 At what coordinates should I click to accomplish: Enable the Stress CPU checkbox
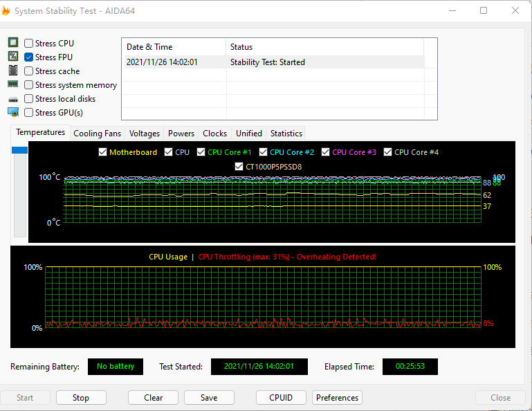click(29, 44)
